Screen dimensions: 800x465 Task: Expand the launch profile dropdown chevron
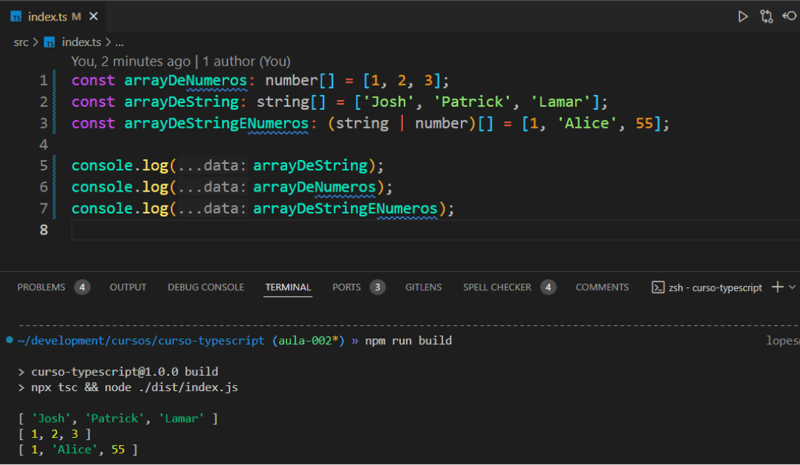tap(792, 287)
